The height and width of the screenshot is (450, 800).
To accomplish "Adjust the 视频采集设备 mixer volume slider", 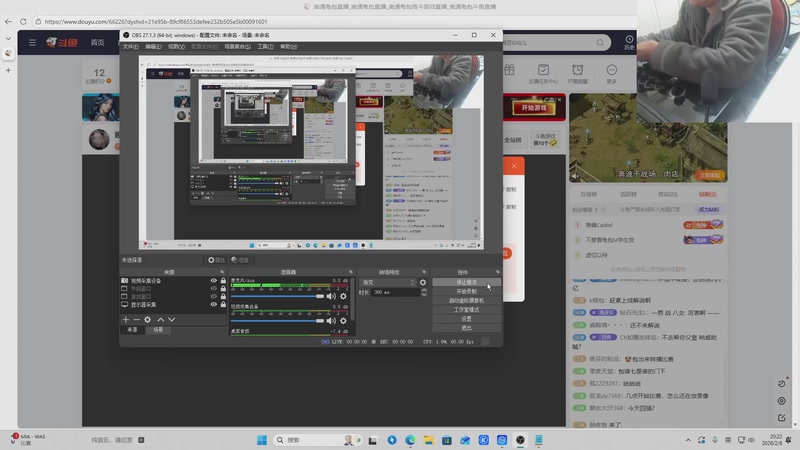I will click(x=277, y=320).
